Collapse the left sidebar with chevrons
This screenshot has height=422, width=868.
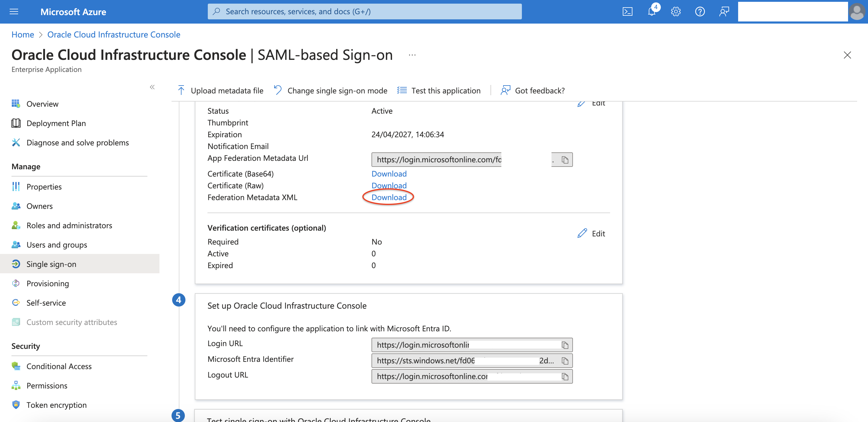[x=152, y=87]
